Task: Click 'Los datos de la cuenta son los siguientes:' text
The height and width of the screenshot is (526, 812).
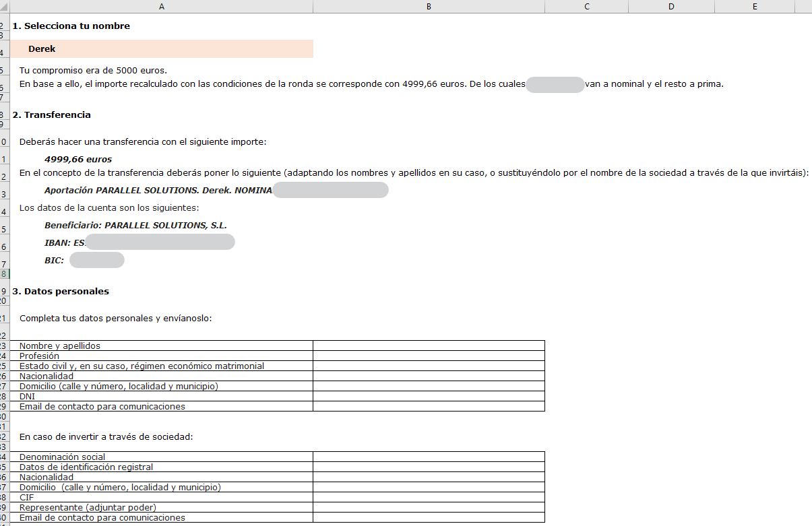Action: (108, 208)
